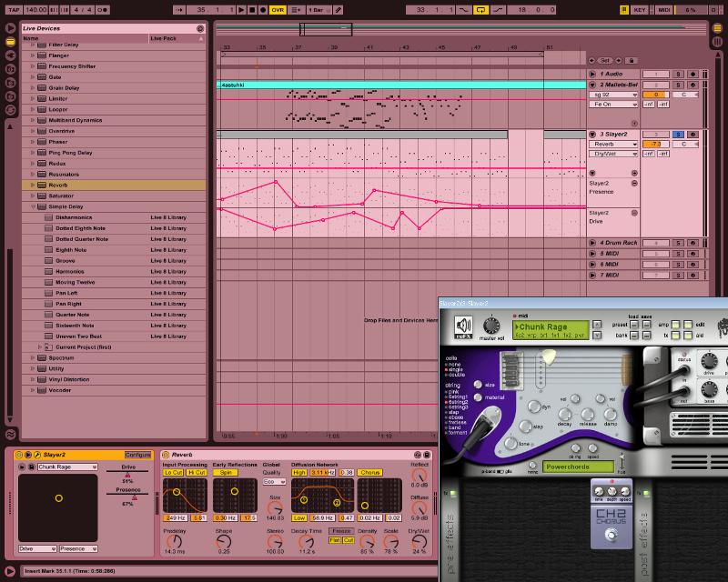
Task: Remove the Slayer2 Presence automation lane
Action: 634,184
